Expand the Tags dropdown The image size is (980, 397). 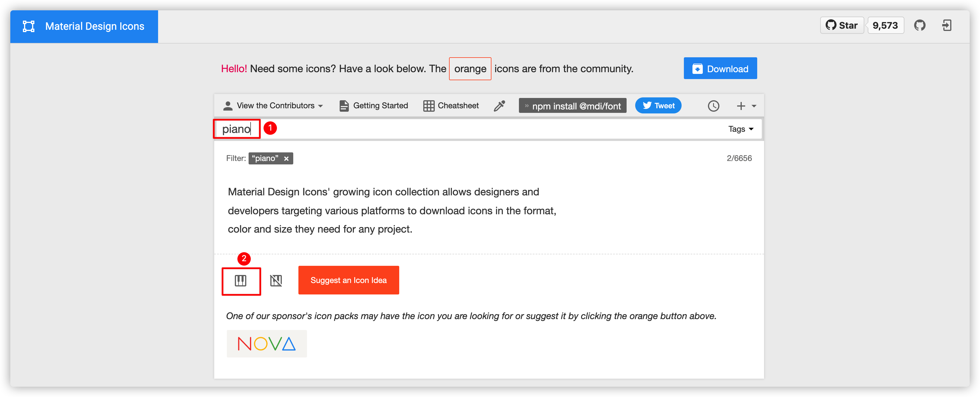tap(740, 129)
